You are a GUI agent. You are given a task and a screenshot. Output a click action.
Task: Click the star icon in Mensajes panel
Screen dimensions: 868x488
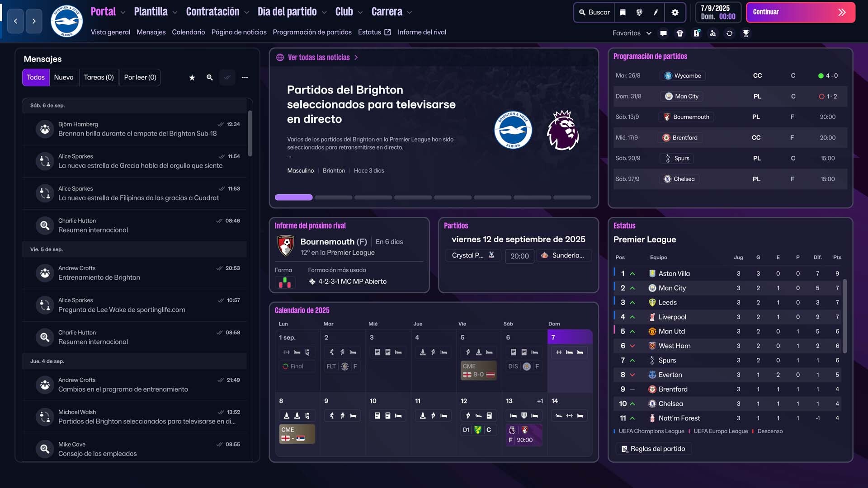192,77
